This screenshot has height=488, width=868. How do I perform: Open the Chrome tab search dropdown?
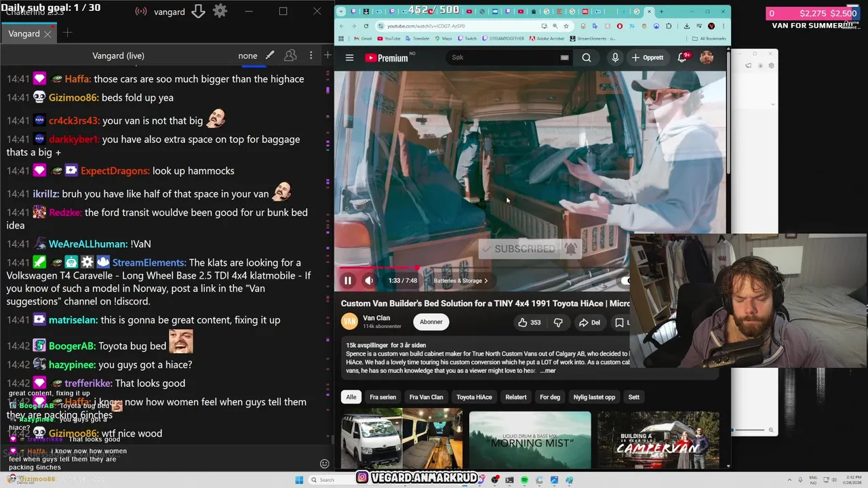341,12
